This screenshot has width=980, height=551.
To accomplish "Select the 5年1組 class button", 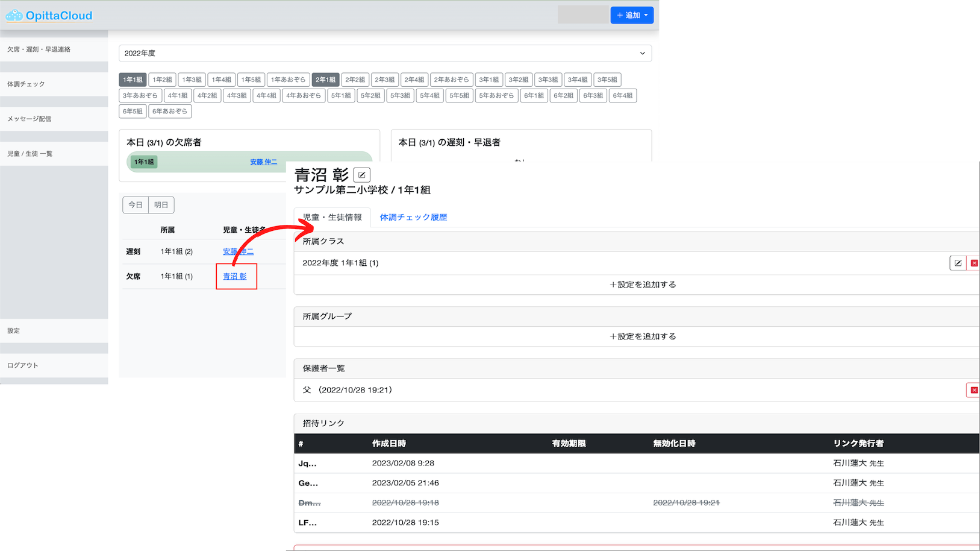I will [341, 95].
